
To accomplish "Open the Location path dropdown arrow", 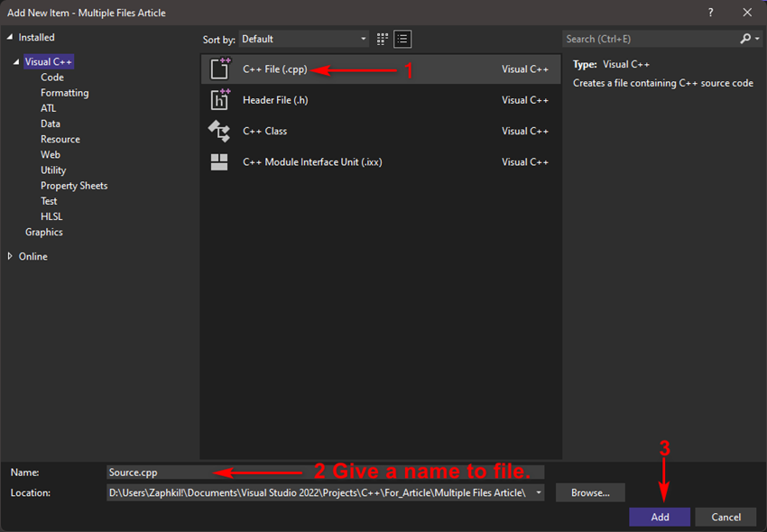I will [x=539, y=492].
